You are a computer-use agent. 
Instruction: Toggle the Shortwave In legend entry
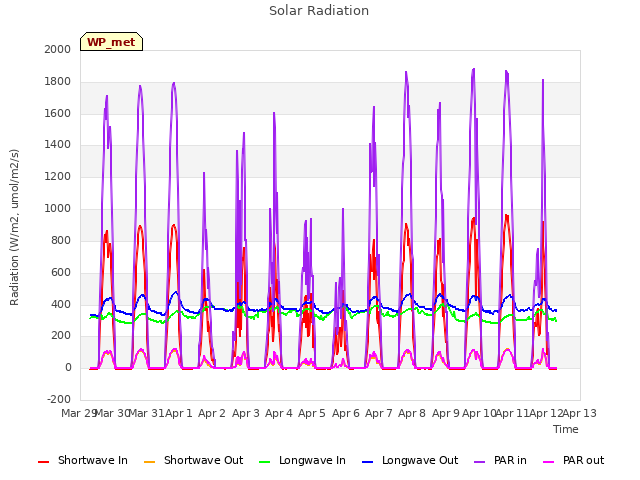(83, 460)
